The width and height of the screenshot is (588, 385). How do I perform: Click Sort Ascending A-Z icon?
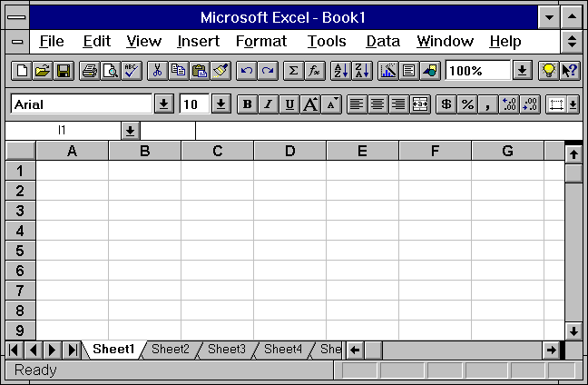point(341,71)
